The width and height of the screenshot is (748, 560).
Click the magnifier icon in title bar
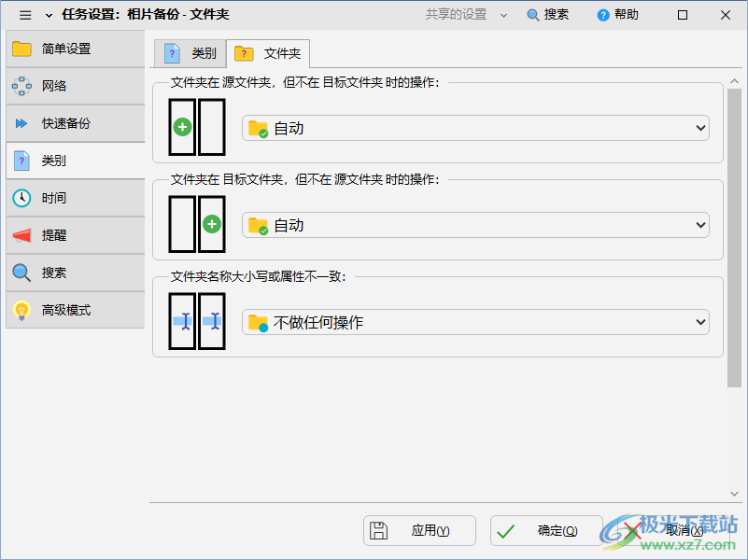pyautogui.click(x=532, y=15)
